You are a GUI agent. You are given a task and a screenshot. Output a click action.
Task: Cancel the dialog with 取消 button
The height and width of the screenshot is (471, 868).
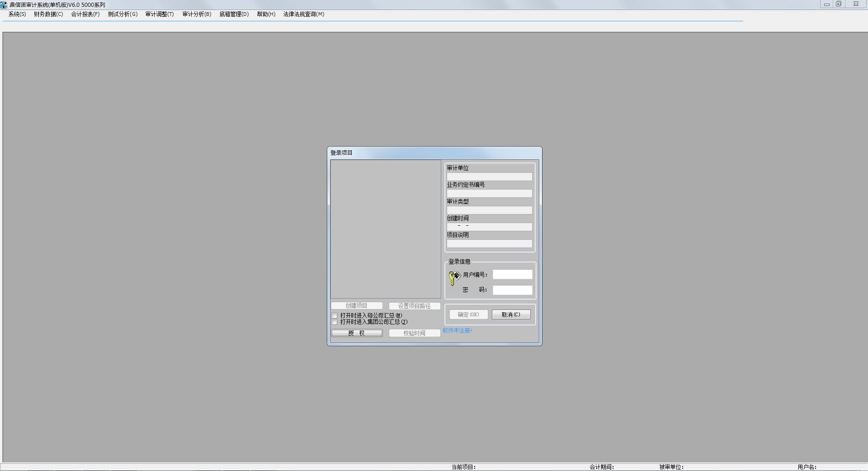tap(511, 314)
